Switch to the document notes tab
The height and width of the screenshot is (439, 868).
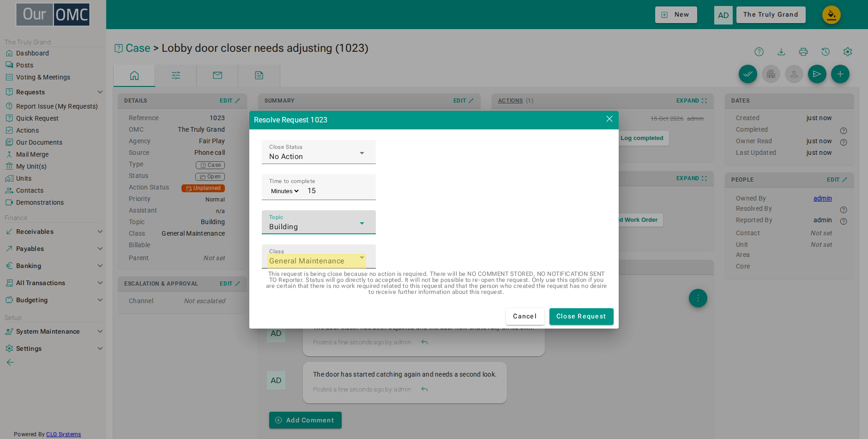(259, 75)
